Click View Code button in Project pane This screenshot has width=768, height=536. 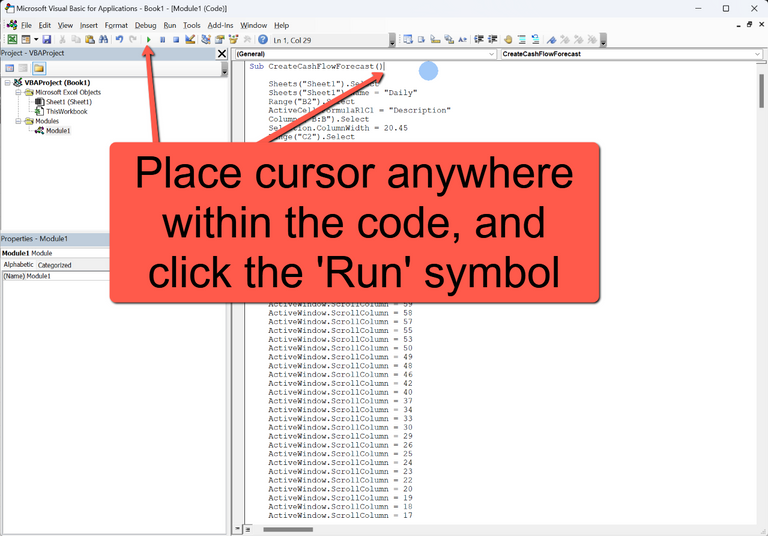10,68
